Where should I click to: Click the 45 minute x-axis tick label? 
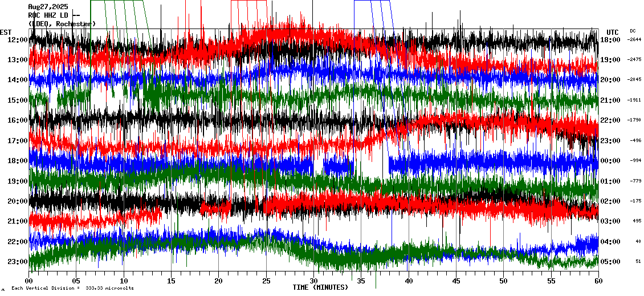[x=456, y=281]
